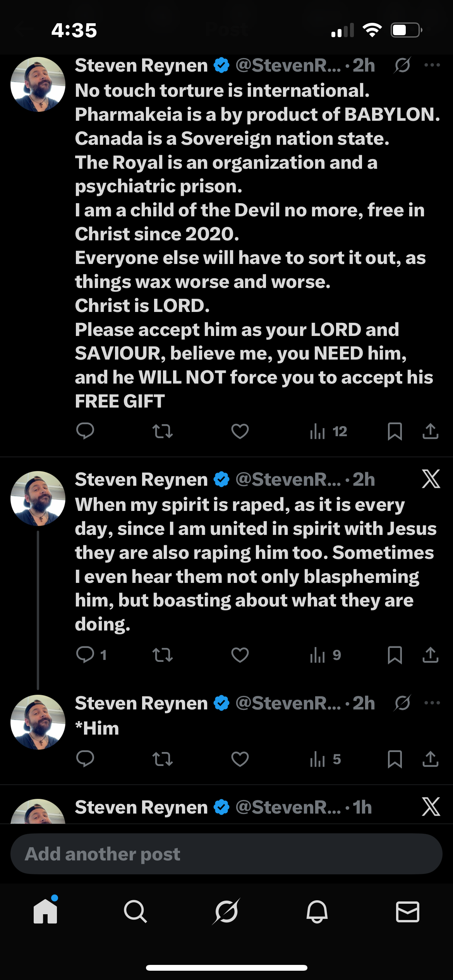Tap Grok icon on first post
Image resolution: width=453 pixels, height=980 pixels.
tap(402, 65)
